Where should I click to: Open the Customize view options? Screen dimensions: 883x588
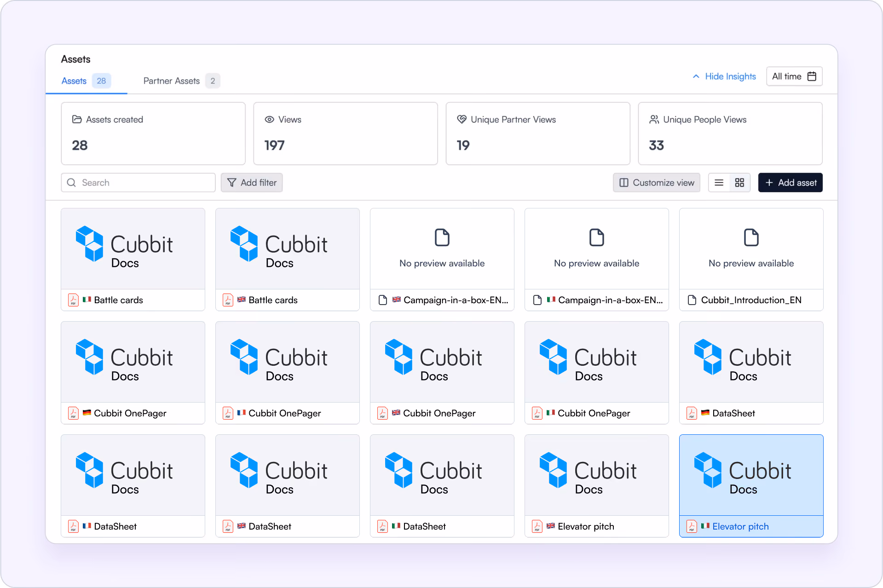[657, 183]
